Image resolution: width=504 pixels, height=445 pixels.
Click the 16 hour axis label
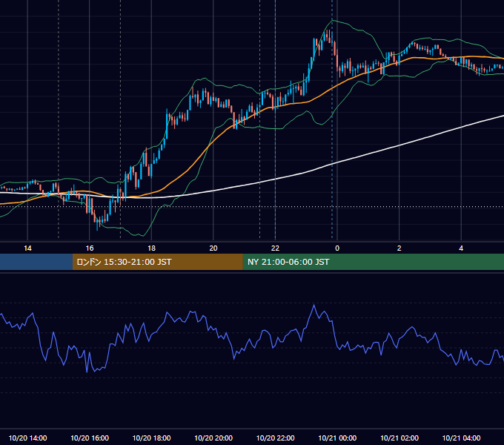pos(90,248)
